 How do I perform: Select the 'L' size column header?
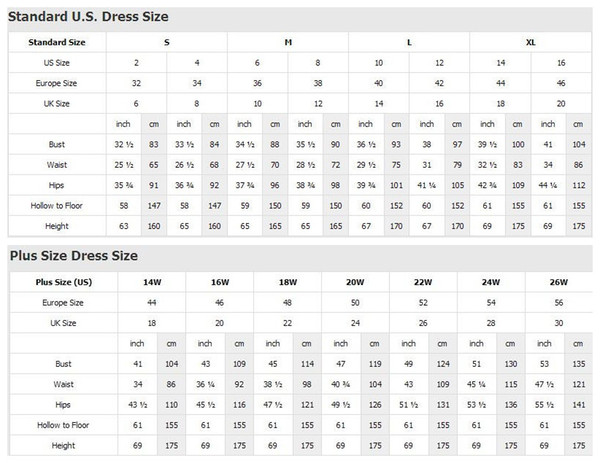408,42
